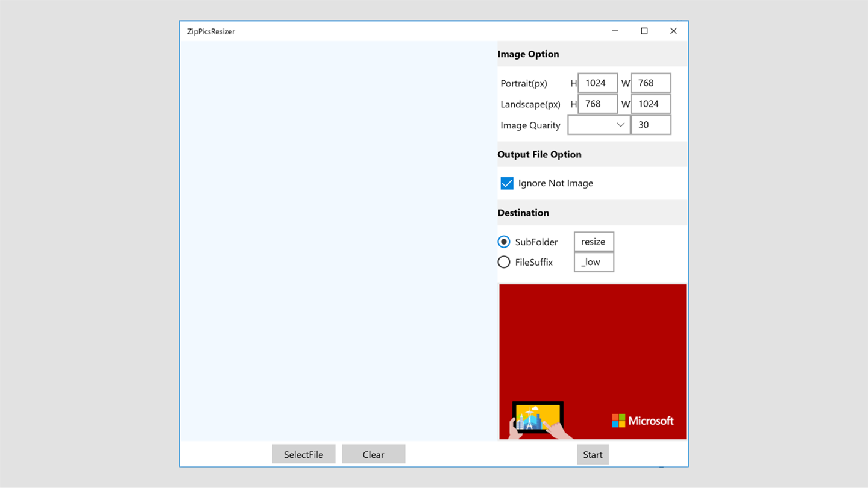Select the SubFolder radio button
868x488 pixels.
(x=504, y=242)
